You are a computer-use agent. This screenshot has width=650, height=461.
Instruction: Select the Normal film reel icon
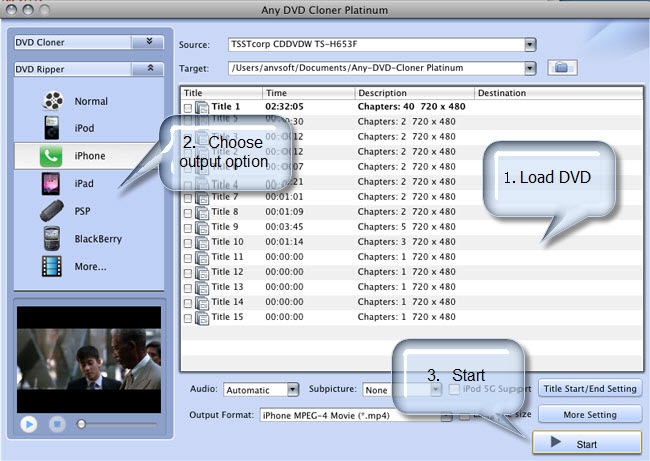53,100
